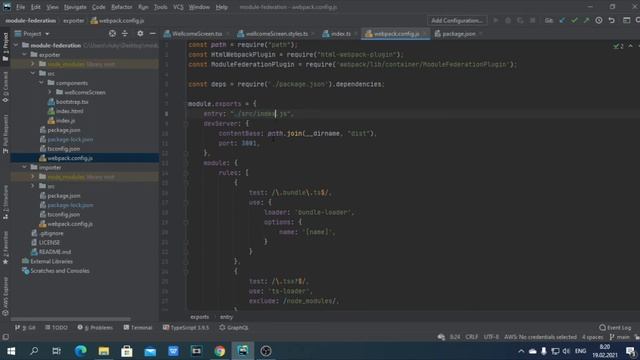Click the main git branch widget
Screen dimensions: 640x360
coord(620,337)
